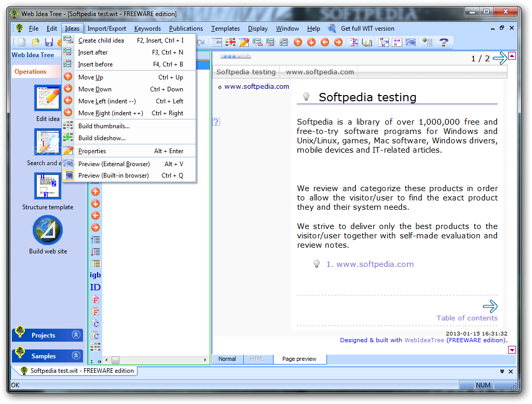Switch to the Normal tab
Viewport: 532px width, 404px height.
pyautogui.click(x=227, y=359)
